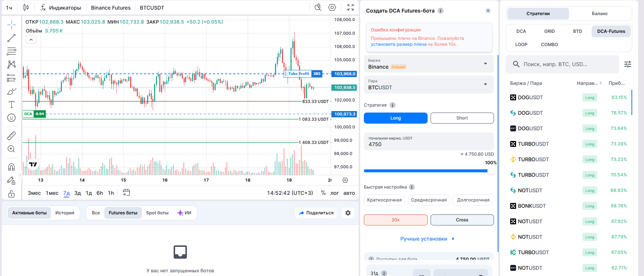The height and width of the screenshot is (276, 644).
Task: Open chart time axis settings gear
Action: [345, 180]
